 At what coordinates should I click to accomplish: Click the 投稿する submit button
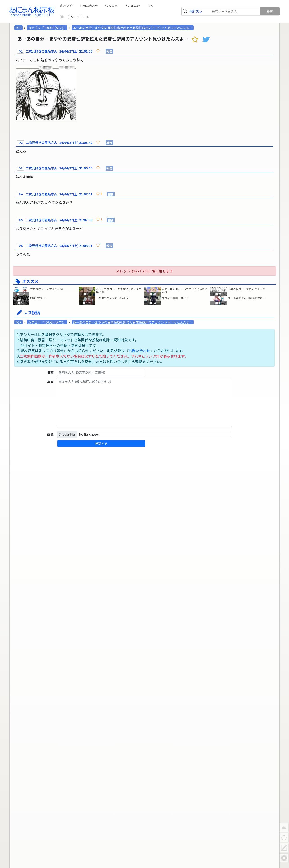pos(101,443)
